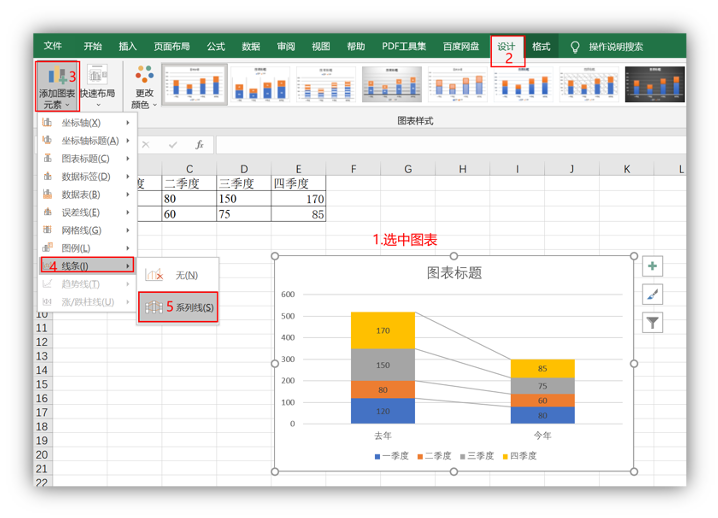This screenshot has height=518, width=718.
Task: Open the 数据 tab
Action: coord(251,46)
